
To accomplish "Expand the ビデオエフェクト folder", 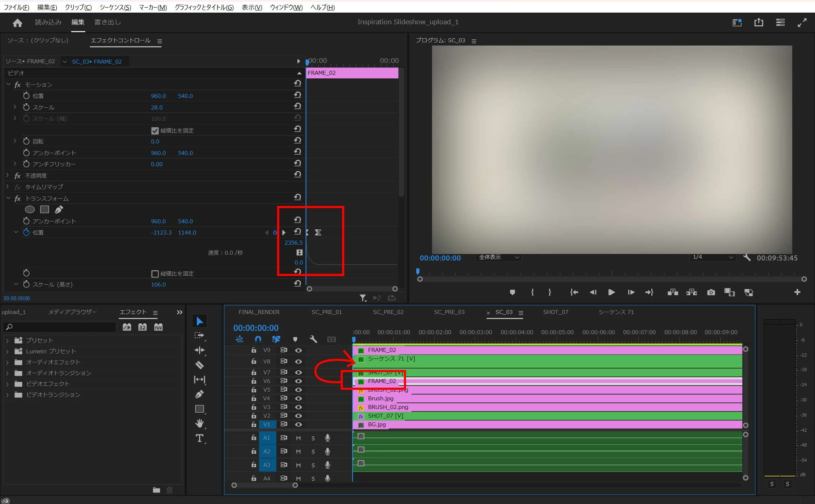I will pos(7,384).
